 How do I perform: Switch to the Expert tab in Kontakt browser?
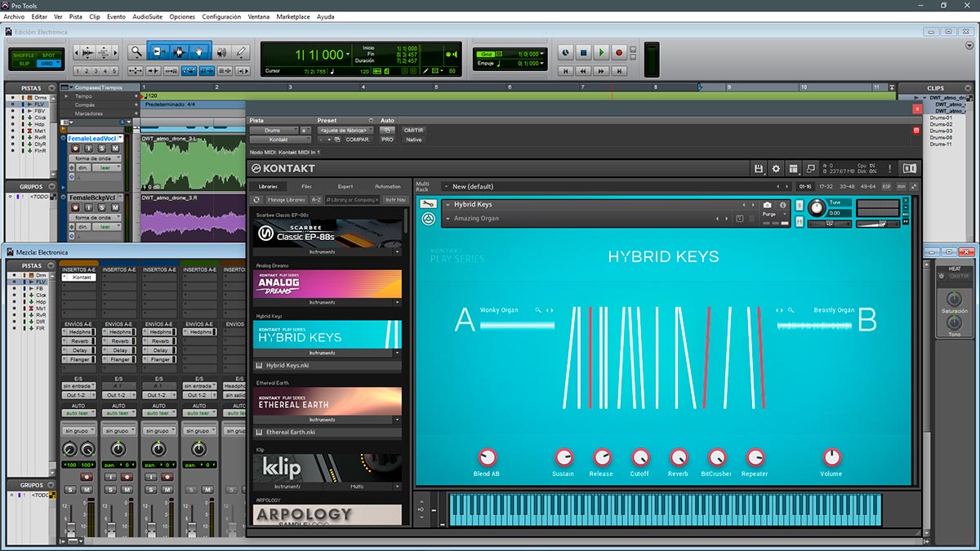click(345, 187)
